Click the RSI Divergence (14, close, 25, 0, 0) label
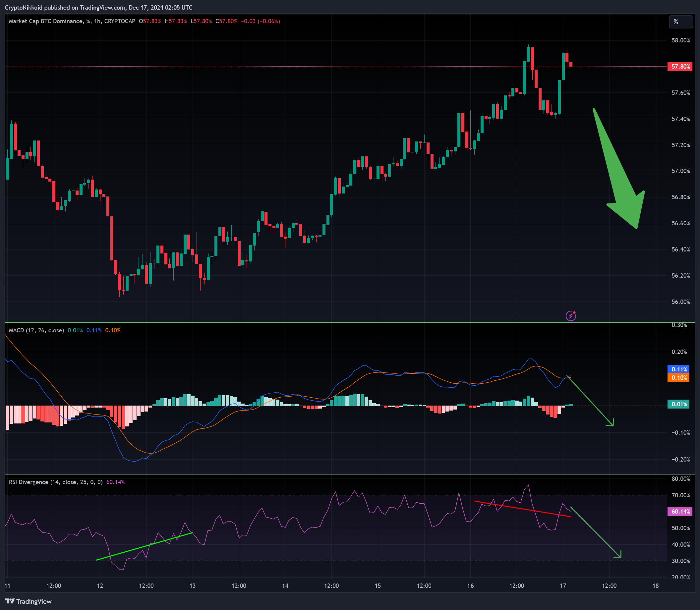The height and width of the screenshot is (610, 700). point(55,482)
